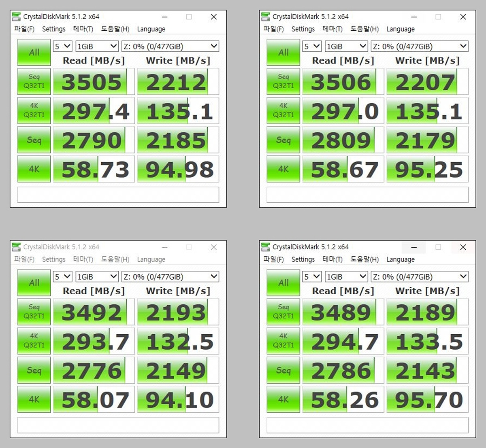Click the comment field in top-left window
The image size is (486, 448).
click(x=118, y=195)
